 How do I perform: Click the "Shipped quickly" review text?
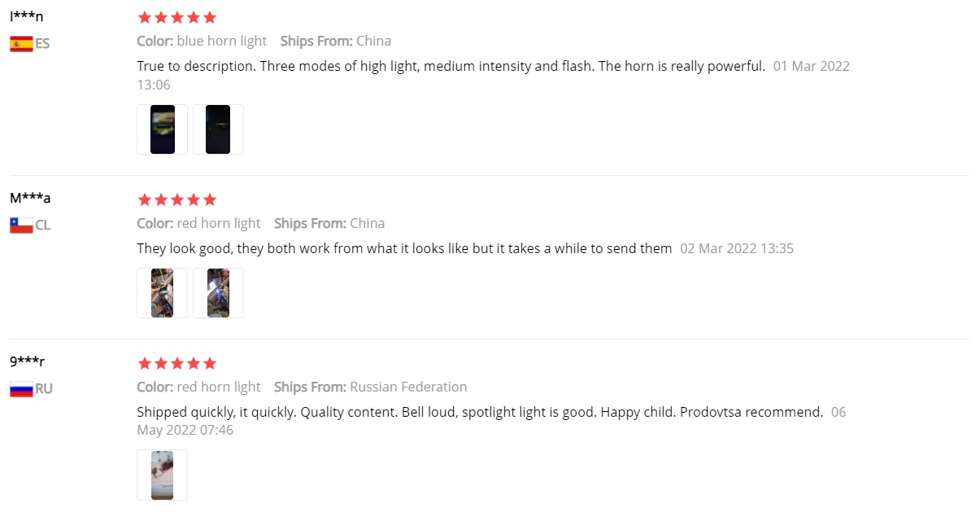480,412
